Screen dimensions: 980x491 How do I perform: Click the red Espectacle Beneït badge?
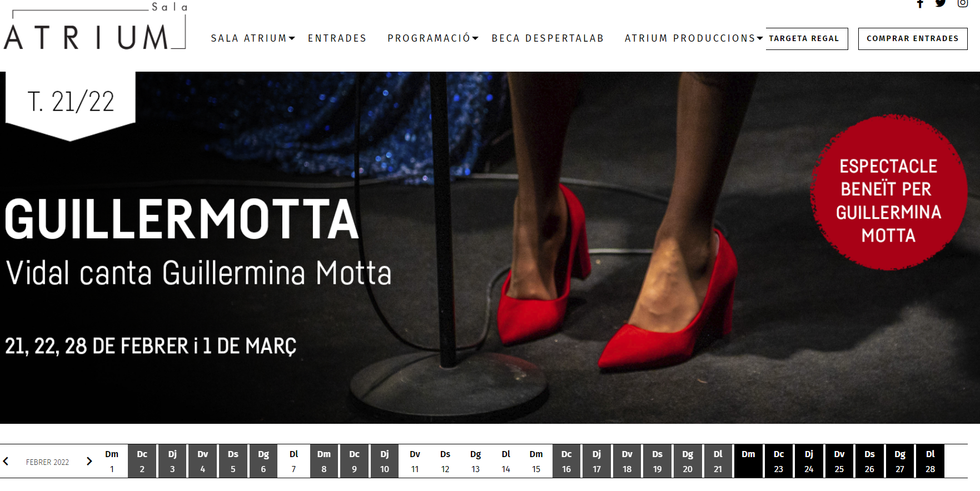tap(888, 193)
